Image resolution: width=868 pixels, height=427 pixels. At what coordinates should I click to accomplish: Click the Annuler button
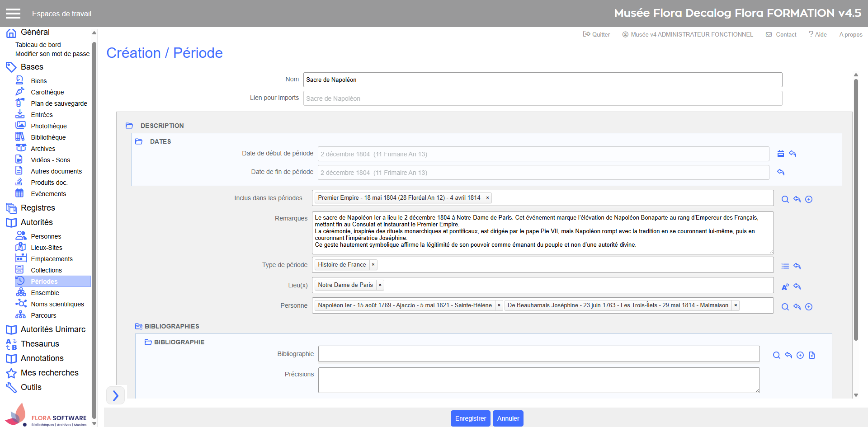pyautogui.click(x=508, y=418)
